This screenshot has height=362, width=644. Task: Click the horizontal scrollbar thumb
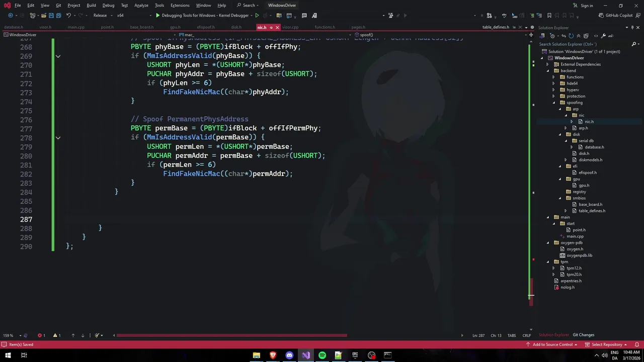click(231, 335)
